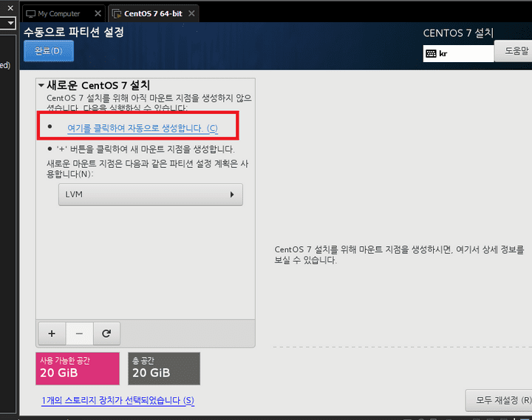Click the refresh storage configuration icon
Viewport: 532px width, 420px height.
pos(106,333)
